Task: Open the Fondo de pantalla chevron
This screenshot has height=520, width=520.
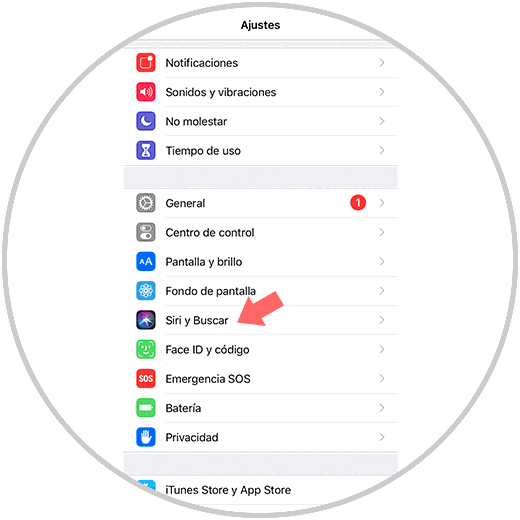Action: 382,291
